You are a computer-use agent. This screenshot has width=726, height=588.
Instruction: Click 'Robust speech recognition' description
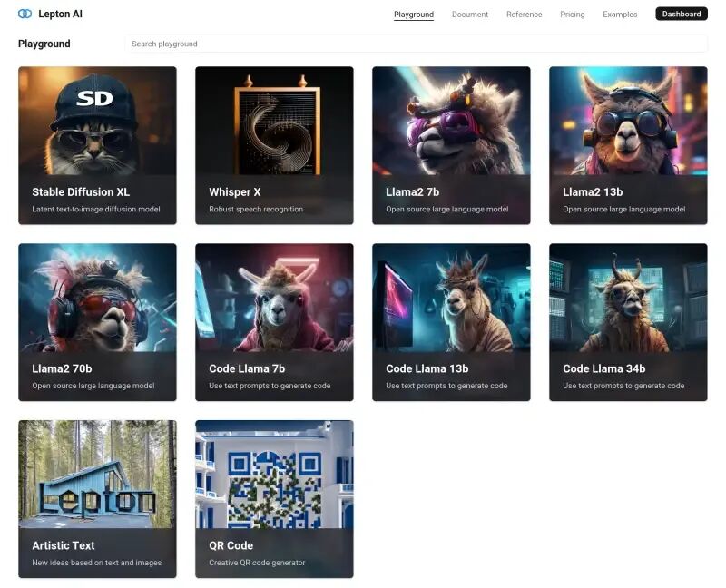[x=256, y=209]
